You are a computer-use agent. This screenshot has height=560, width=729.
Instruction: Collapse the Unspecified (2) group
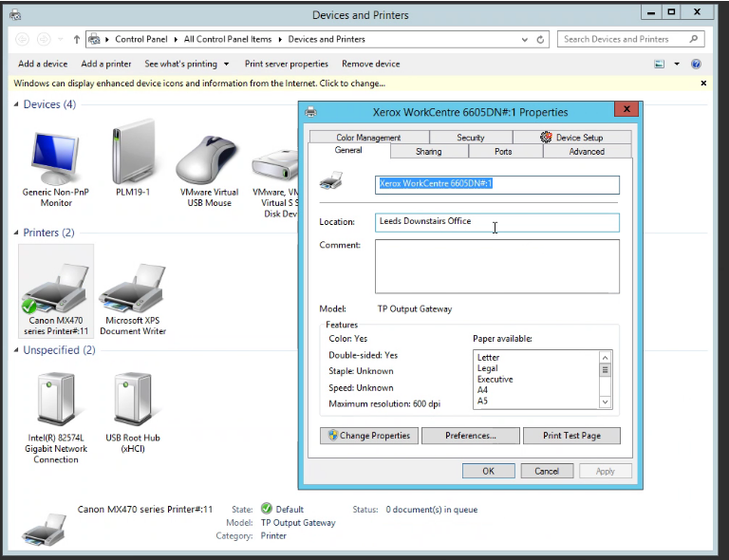[16, 350]
